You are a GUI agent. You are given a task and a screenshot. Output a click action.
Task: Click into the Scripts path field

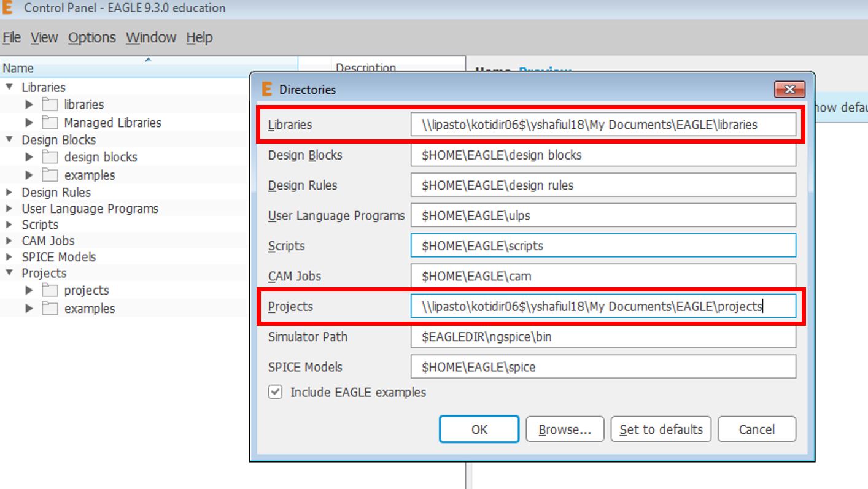tap(603, 245)
